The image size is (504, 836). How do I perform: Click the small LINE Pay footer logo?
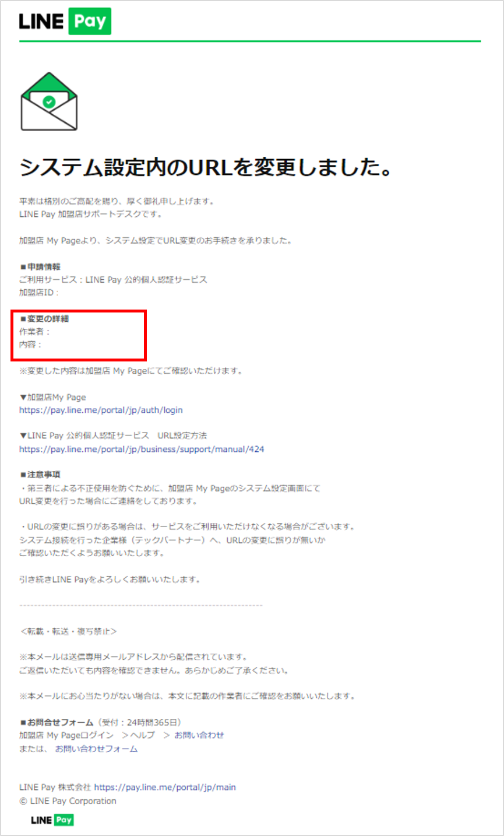coord(52,820)
